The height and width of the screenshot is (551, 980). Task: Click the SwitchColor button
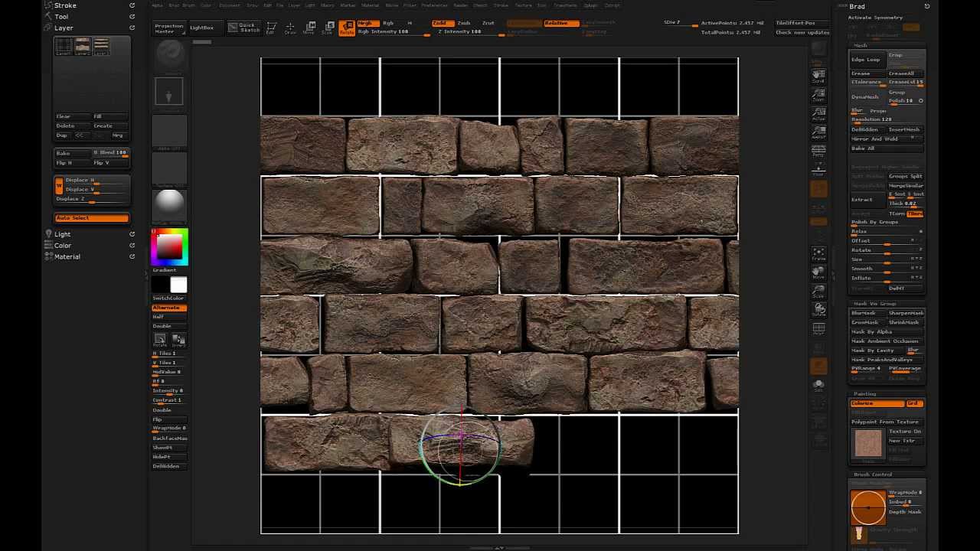point(169,298)
